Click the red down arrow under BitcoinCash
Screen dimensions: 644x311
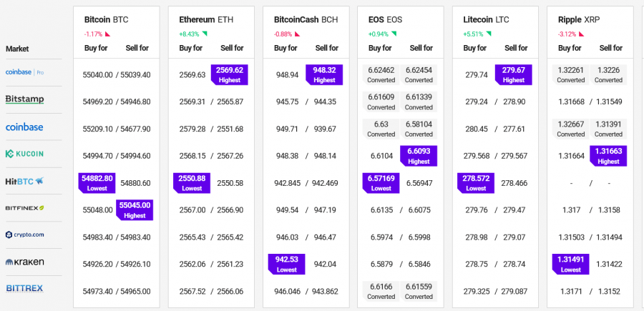pyautogui.click(x=298, y=34)
